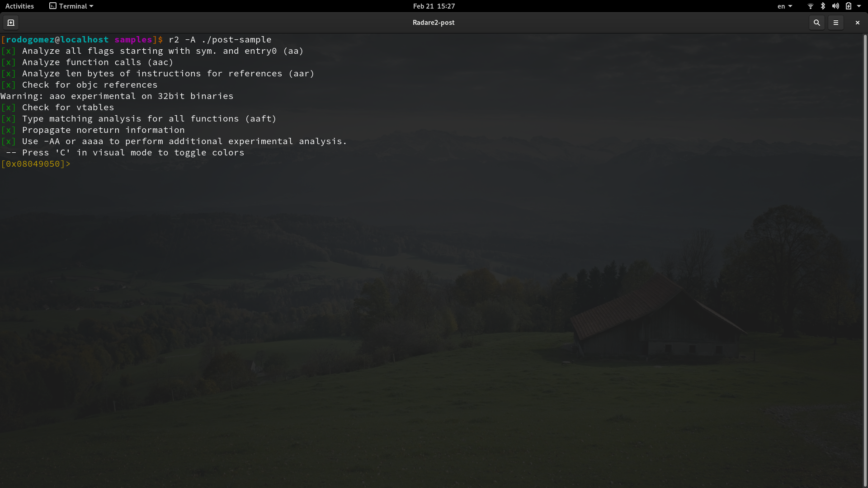Expand the system menu arrow
The width and height of the screenshot is (868, 488).
[x=859, y=6]
